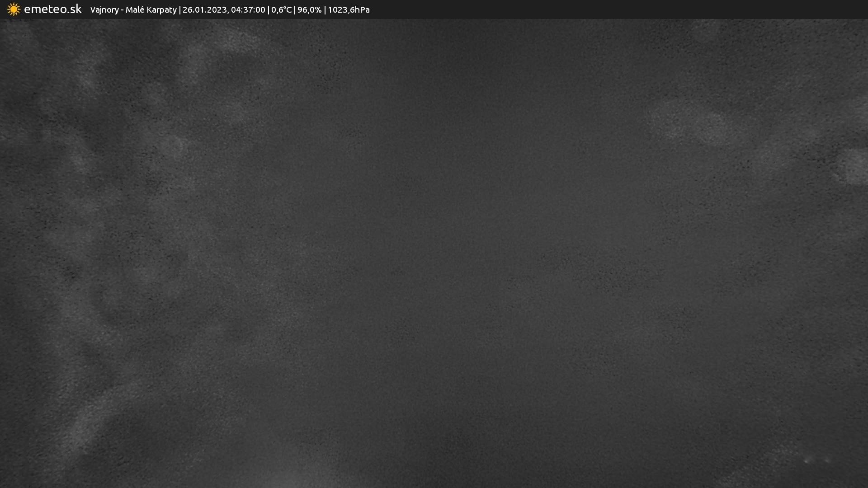This screenshot has width=868, height=488.
Task: Click the faint lights in the bottom-right corner
Action: pos(816,460)
